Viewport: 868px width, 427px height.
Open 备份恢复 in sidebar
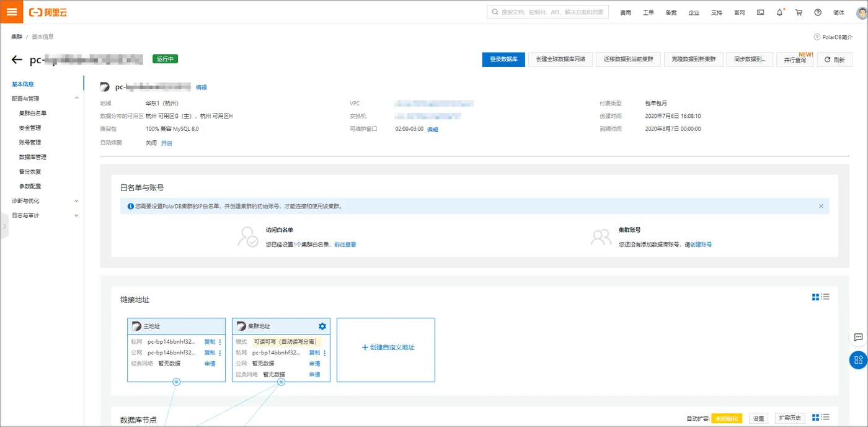pos(30,172)
